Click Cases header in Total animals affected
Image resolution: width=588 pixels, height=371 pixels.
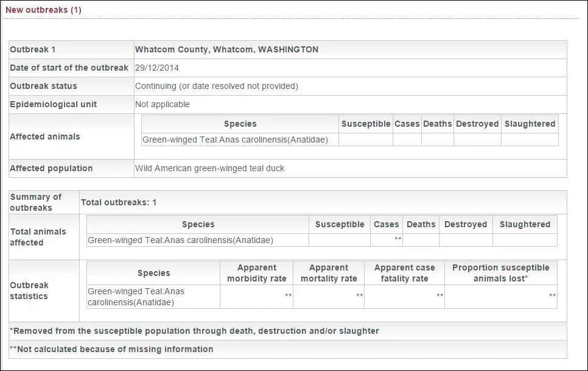(x=387, y=224)
